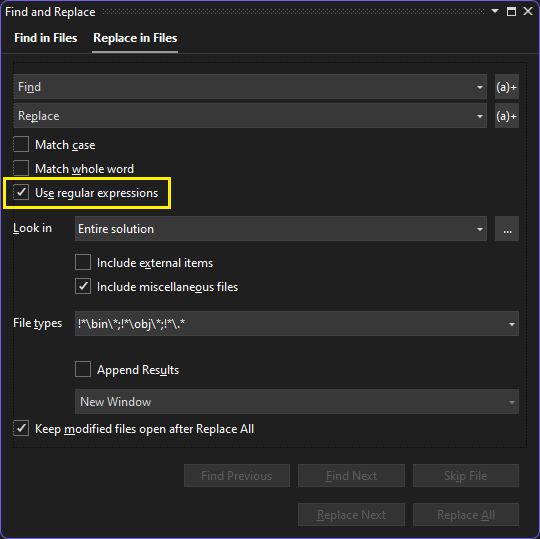Screen dimensions: 540x539
Task: Uncheck Keep modified files open after Replace All
Action: pyautogui.click(x=21, y=428)
